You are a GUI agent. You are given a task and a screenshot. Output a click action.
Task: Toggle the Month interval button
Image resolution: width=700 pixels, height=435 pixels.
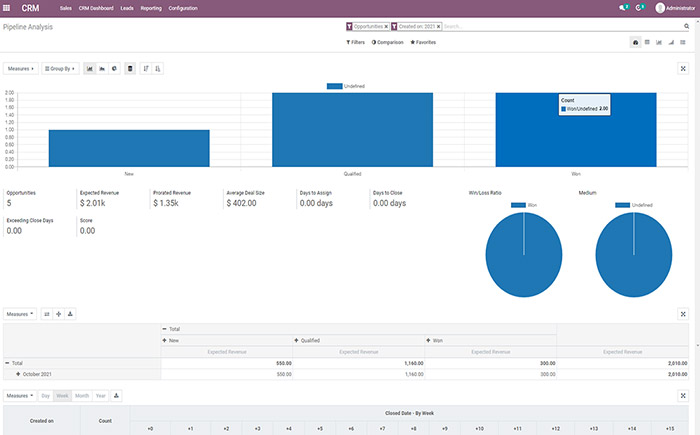coord(81,396)
